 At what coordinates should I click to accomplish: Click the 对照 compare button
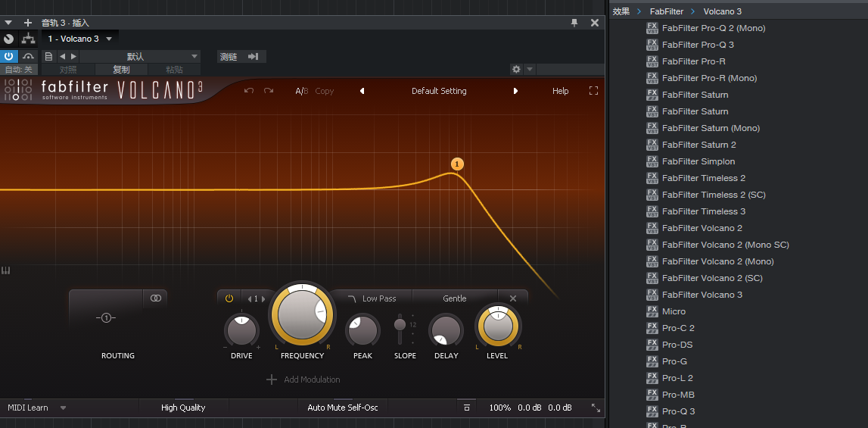coord(68,70)
